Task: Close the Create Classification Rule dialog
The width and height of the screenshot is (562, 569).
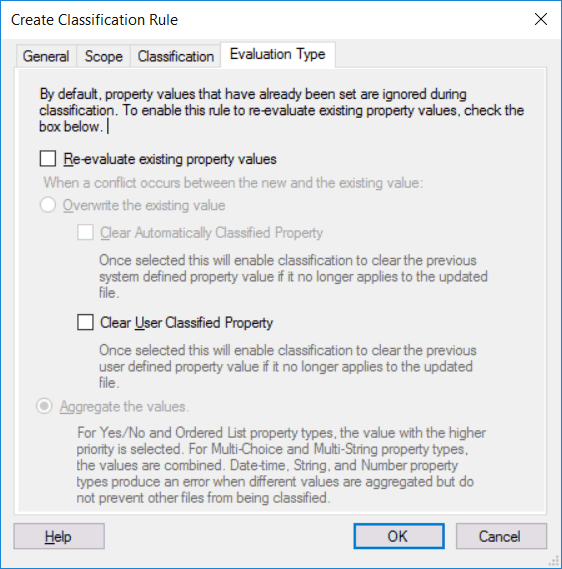Action: [x=541, y=19]
